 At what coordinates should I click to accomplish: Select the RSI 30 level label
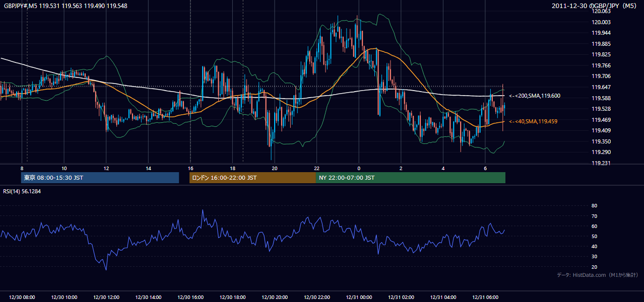point(594,257)
